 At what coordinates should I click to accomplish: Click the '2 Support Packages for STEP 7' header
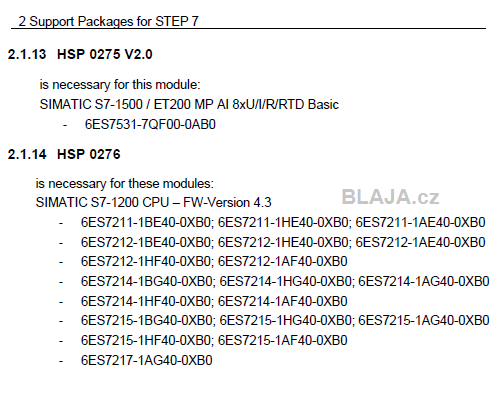click(108, 22)
